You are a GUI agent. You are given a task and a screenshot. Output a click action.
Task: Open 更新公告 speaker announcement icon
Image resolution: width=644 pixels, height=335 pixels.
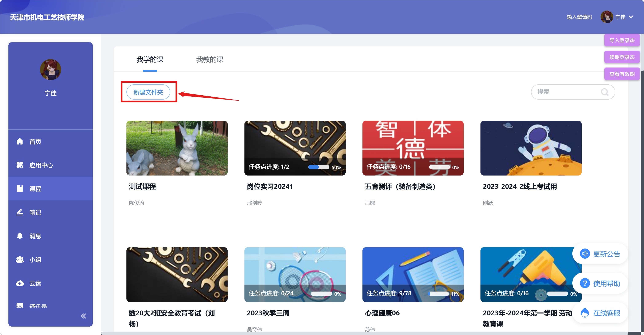click(x=585, y=254)
